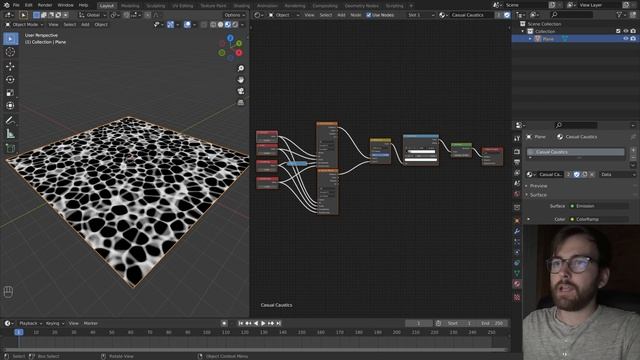Screen dimensions: 640x360
Task: Open the File menu
Action: click(16, 5)
